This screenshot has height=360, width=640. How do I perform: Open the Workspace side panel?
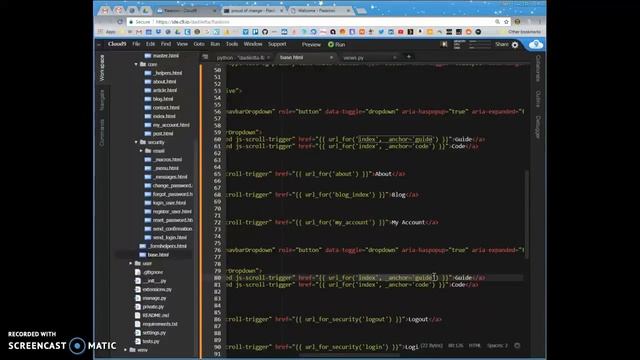point(102,68)
